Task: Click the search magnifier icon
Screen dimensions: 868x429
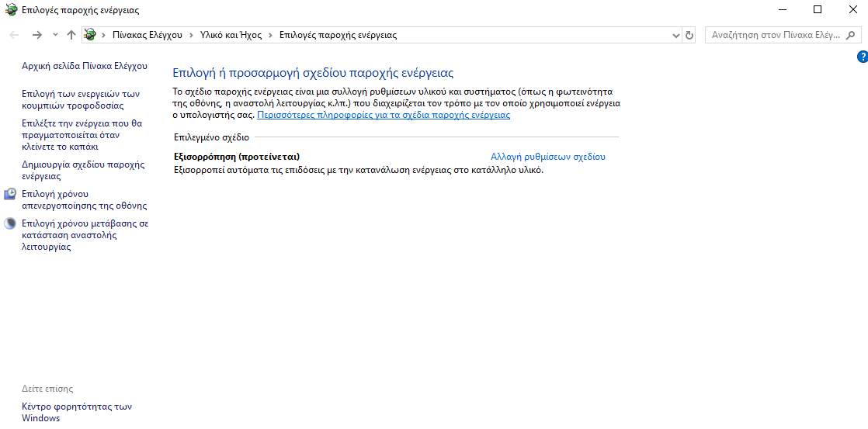Action: pos(851,35)
